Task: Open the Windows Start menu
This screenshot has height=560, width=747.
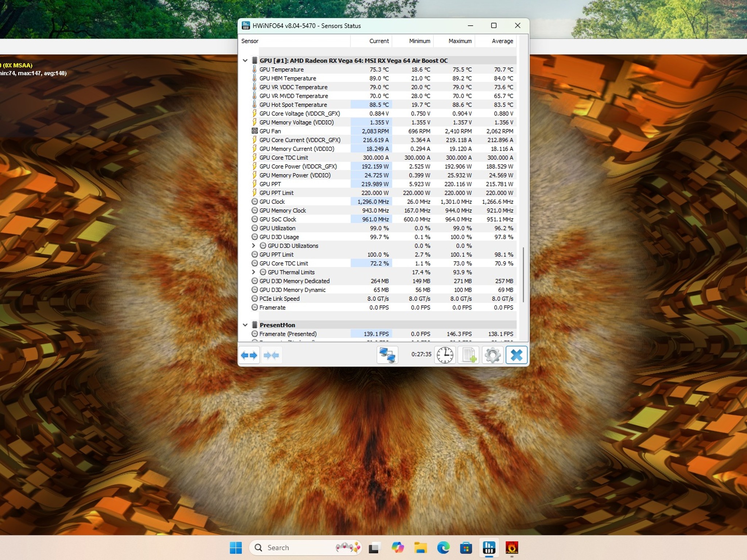Action: tap(236, 548)
